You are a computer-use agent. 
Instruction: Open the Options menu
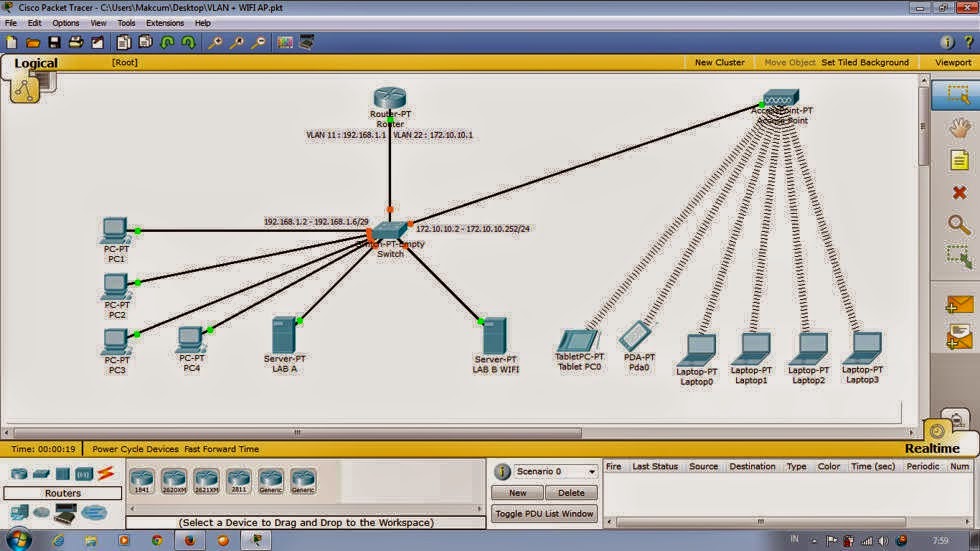click(66, 23)
